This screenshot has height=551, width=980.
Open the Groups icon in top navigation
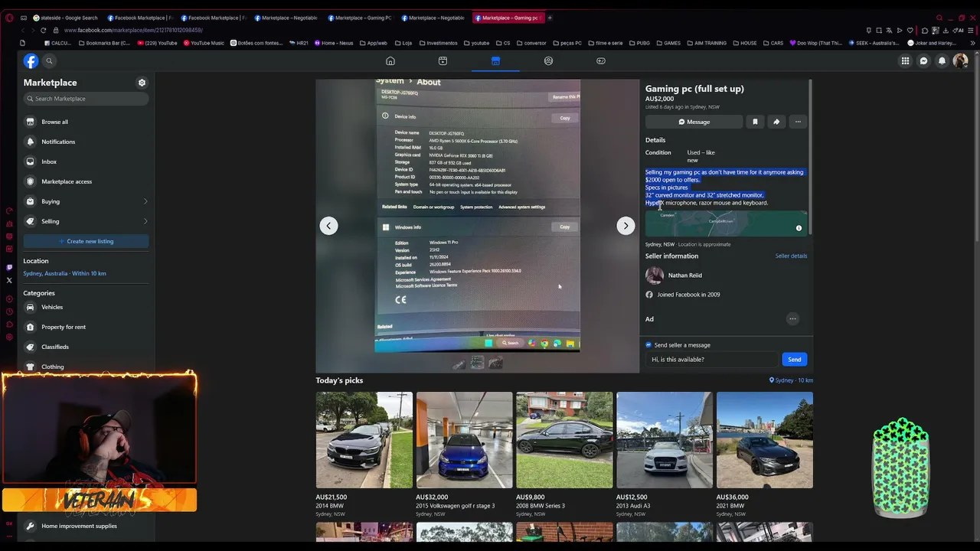click(548, 60)
